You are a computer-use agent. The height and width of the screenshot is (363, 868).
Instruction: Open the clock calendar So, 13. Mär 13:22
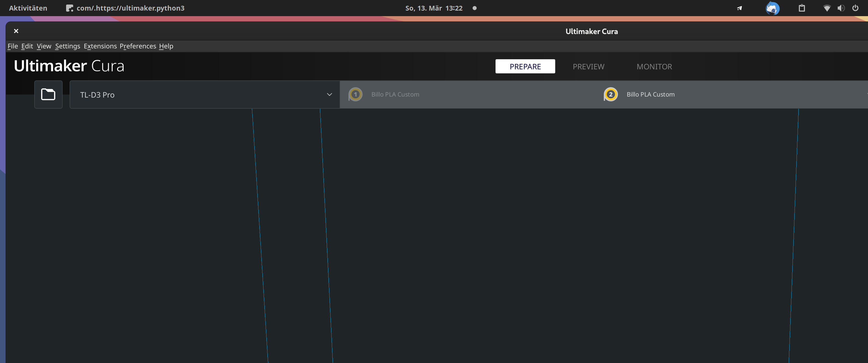pos(434,8)
